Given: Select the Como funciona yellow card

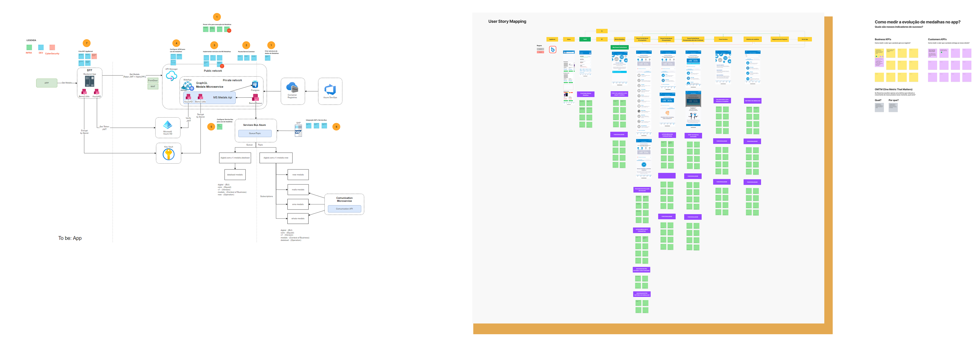Looking at the screenshot, I should (723, 39).
